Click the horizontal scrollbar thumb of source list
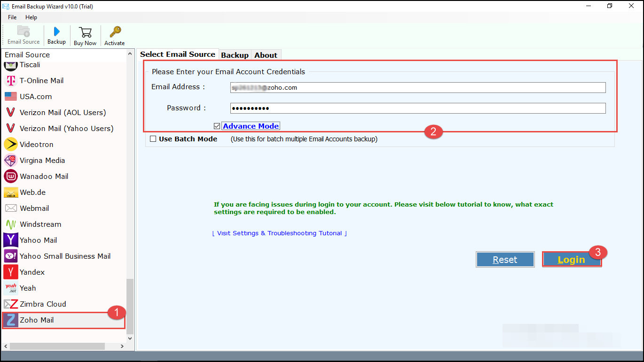644x362 pixels. (x=56, y=346)
